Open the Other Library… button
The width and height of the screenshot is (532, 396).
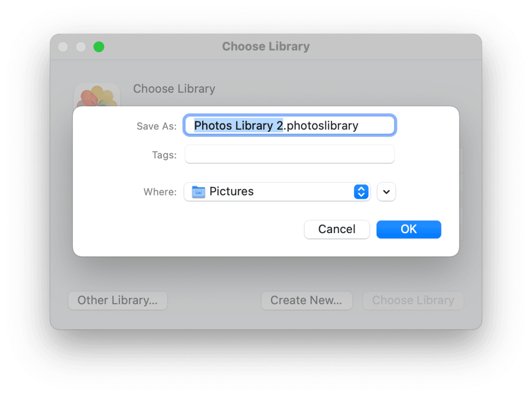click(x=118, y=301)
